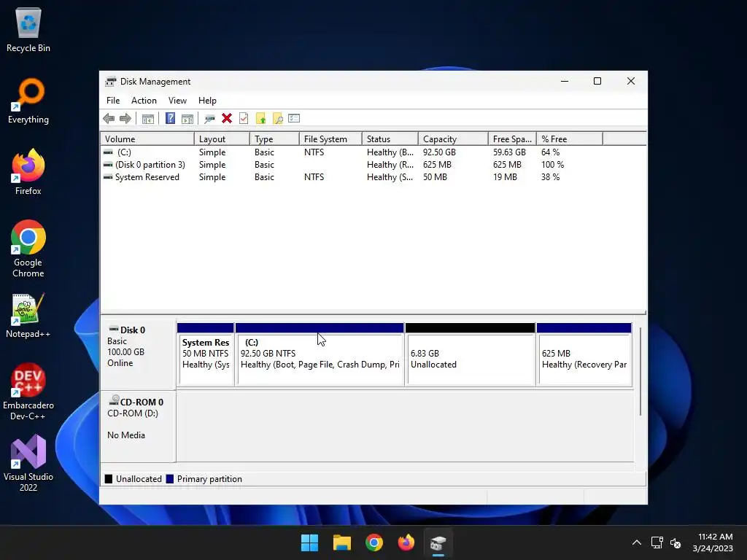Image resolution: width=747 pixels, height=560 pixels.
Task: Expand hidden system tray icons chevron
Action: (x=636, y=542)
